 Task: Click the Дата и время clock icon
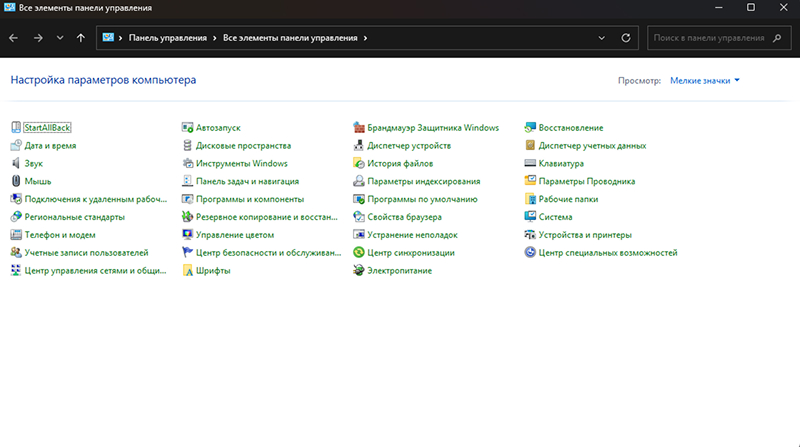click(16, 145)
